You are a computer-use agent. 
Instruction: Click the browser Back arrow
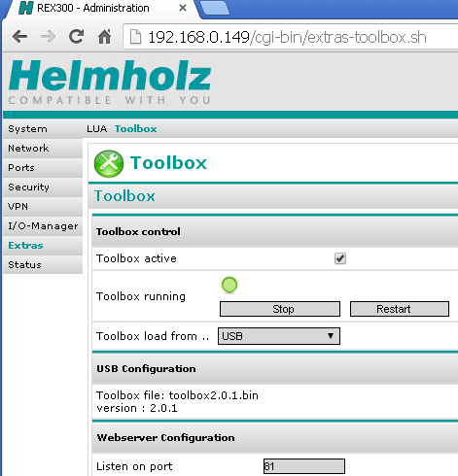20,37
